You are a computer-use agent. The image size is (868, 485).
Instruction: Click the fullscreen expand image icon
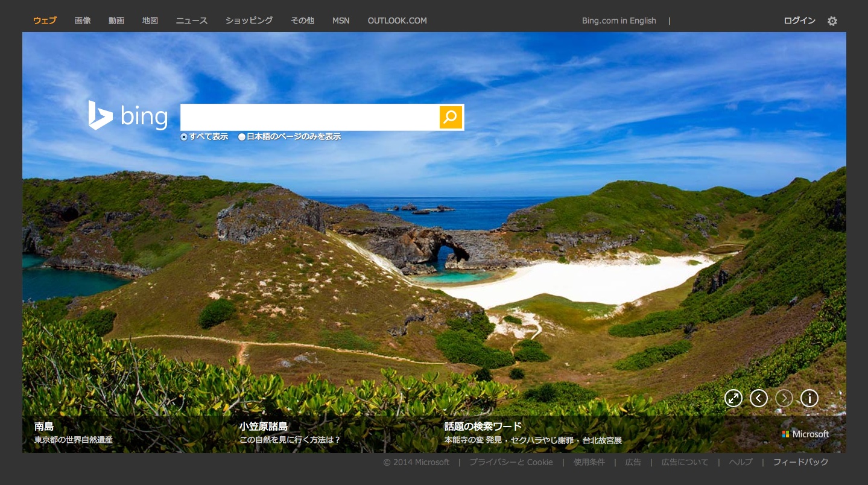[733, 398]
